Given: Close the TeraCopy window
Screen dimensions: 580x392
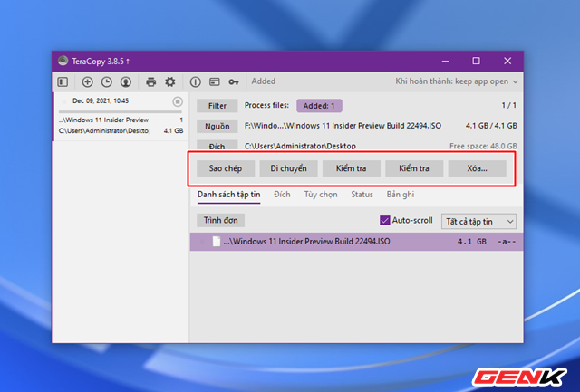Looking at the screenshot, I should click(507, 61).
